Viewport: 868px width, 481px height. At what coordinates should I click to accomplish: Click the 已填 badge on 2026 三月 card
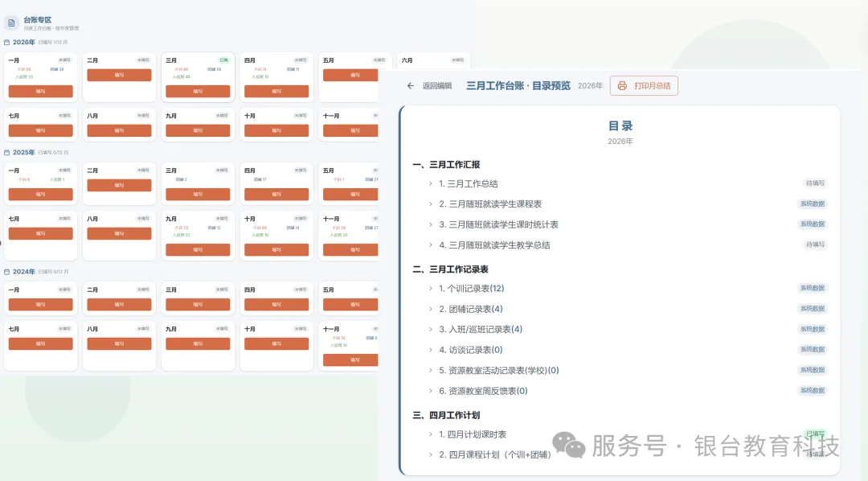coord(223,60)
